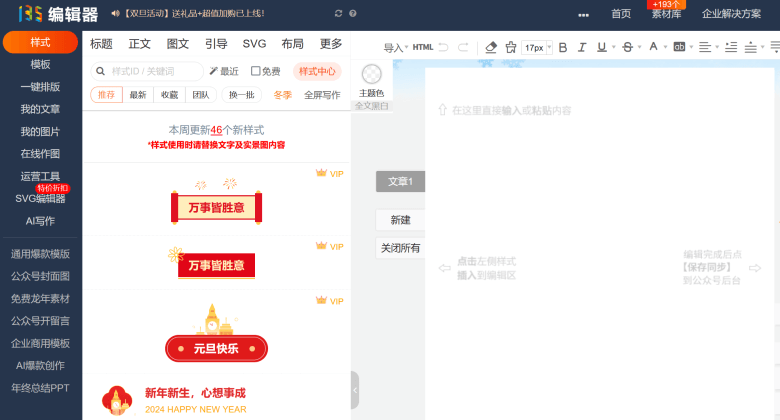Apply underline with the U icon
Viewport: 780px width, 420px height.
pos(601,47)
